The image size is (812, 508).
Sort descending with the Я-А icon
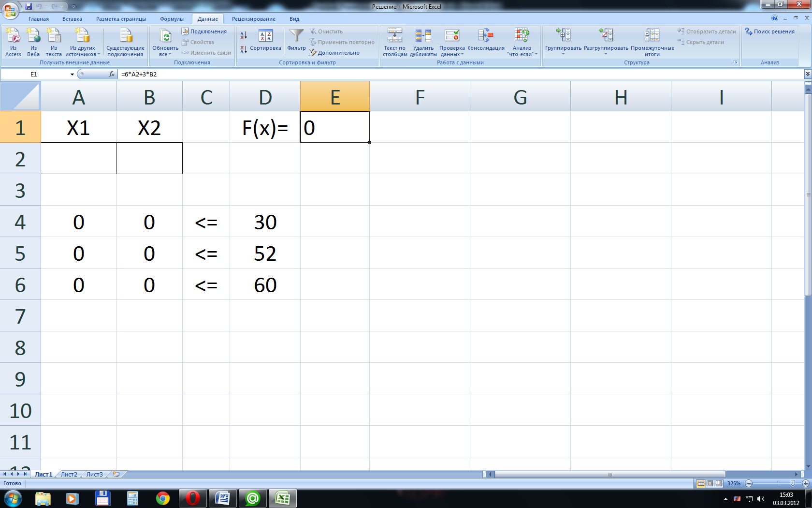coord(244,49)
